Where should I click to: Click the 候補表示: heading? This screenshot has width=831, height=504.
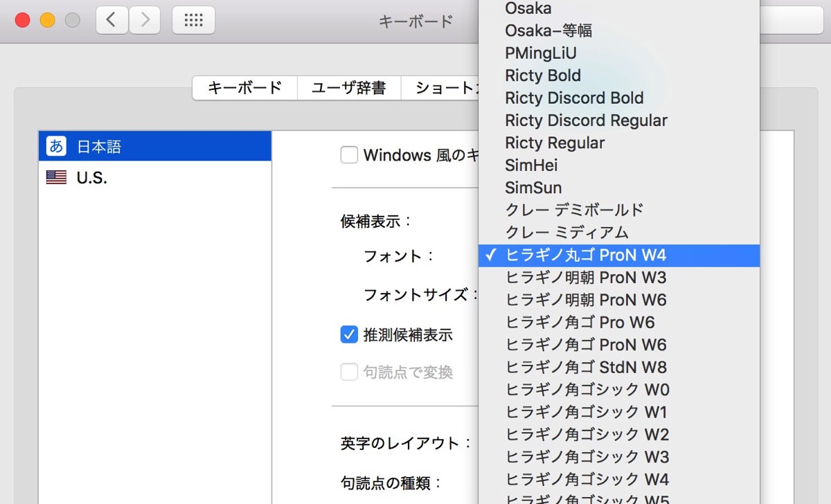[376, 222]
